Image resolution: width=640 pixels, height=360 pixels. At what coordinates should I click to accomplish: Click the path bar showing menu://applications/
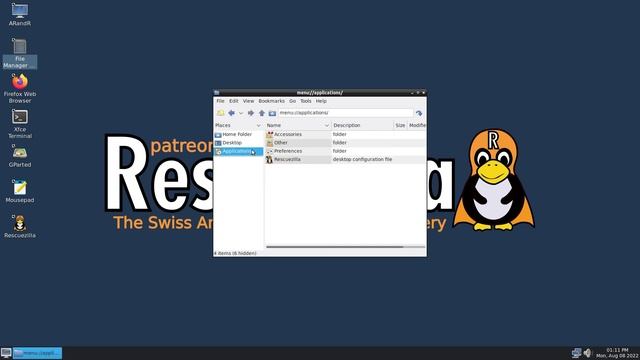pyautogui.click(x=346, y=113)
